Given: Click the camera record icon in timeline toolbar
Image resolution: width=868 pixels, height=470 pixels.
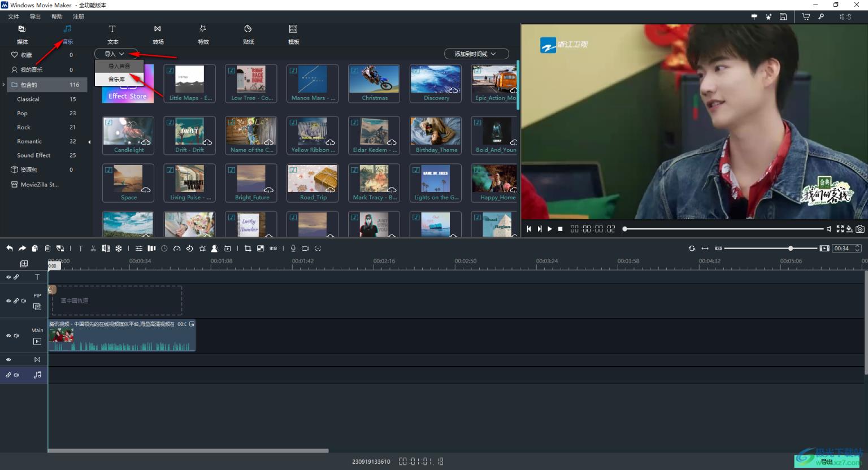Looking at the screenshot, I should [x=305, y=249].
